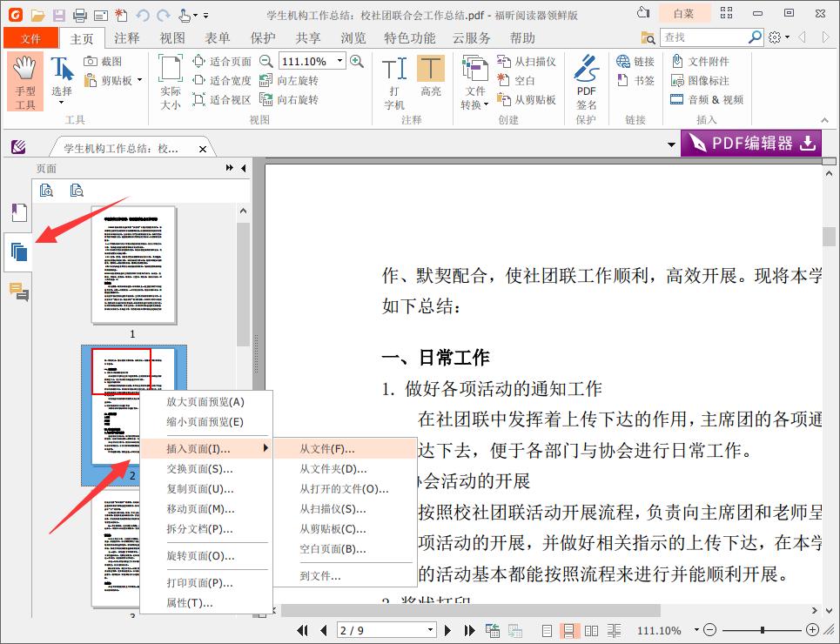Switch to the 注释 ribbon tab
Viewport: 840px width, 644px height.
pyautogui.click(x=127, y=37)
